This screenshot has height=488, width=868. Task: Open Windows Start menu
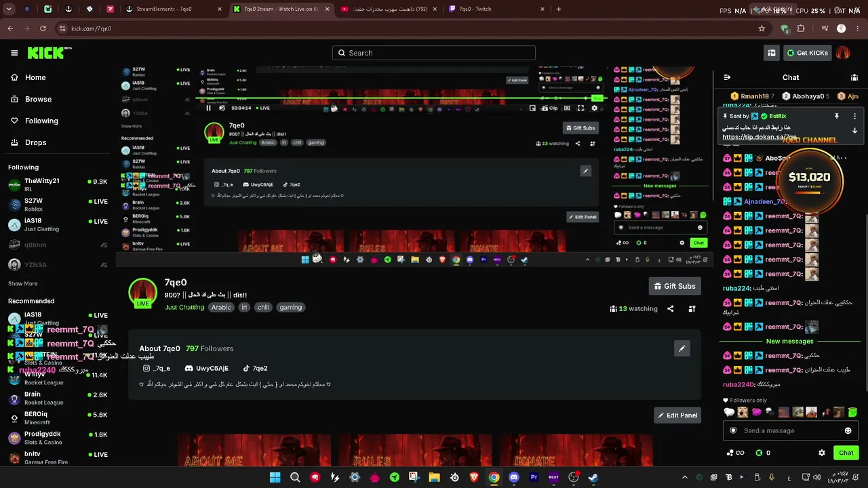tap(275, 477)
